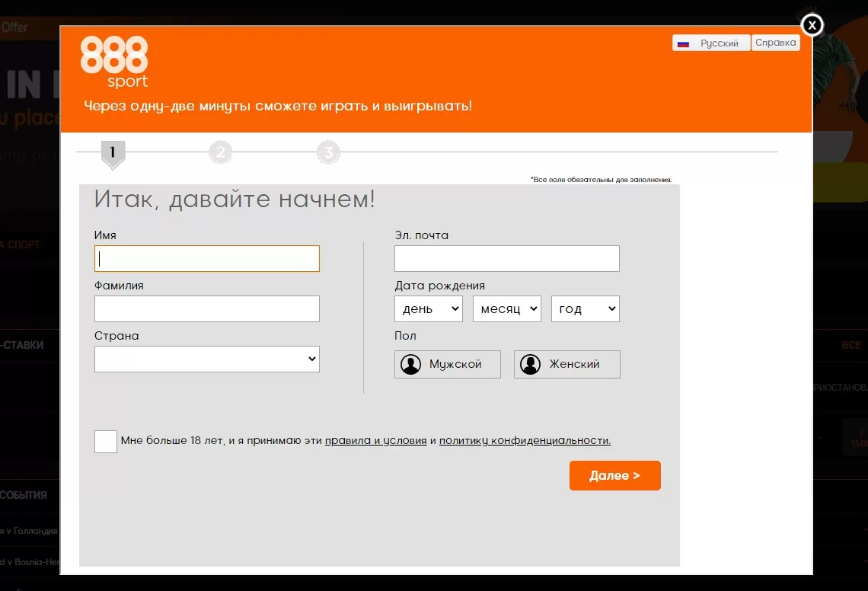Open the Справка help section

click(x=775, y=43)
